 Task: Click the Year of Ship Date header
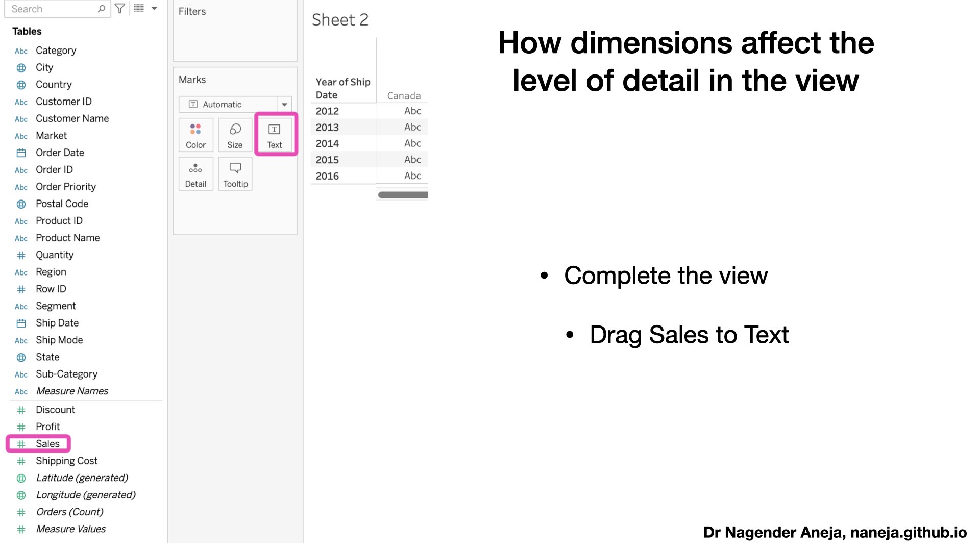[343, 88]
